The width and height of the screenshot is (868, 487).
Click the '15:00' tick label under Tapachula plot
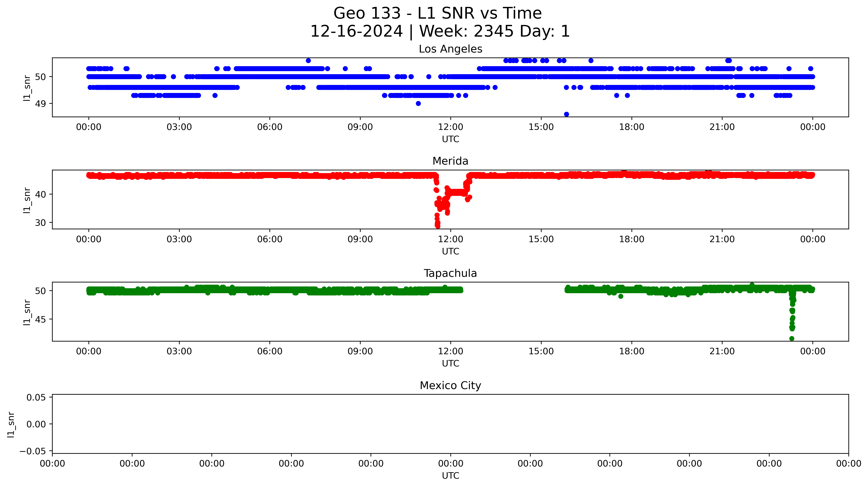tap(541, 351)
